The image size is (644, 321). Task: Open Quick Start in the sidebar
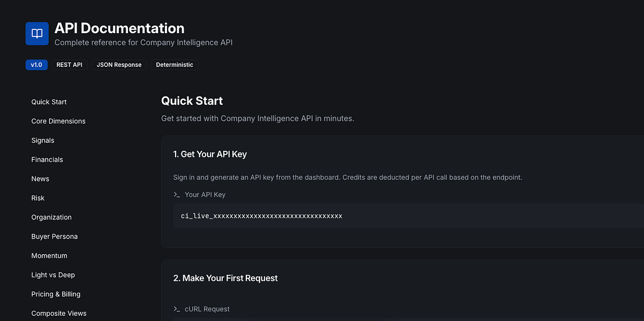pos(49,102)
